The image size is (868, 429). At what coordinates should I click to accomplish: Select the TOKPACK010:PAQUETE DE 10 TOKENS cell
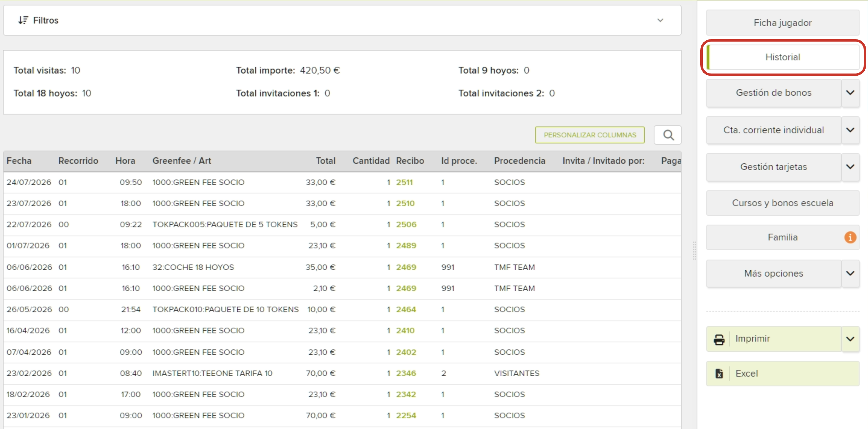(225, 310)
